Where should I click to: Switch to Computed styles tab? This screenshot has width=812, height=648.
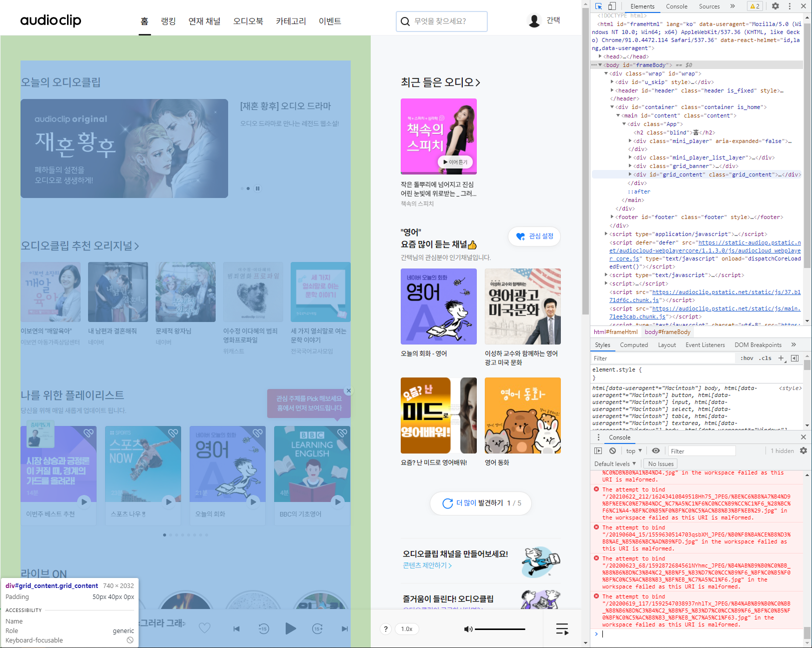(x=634, y=345)
